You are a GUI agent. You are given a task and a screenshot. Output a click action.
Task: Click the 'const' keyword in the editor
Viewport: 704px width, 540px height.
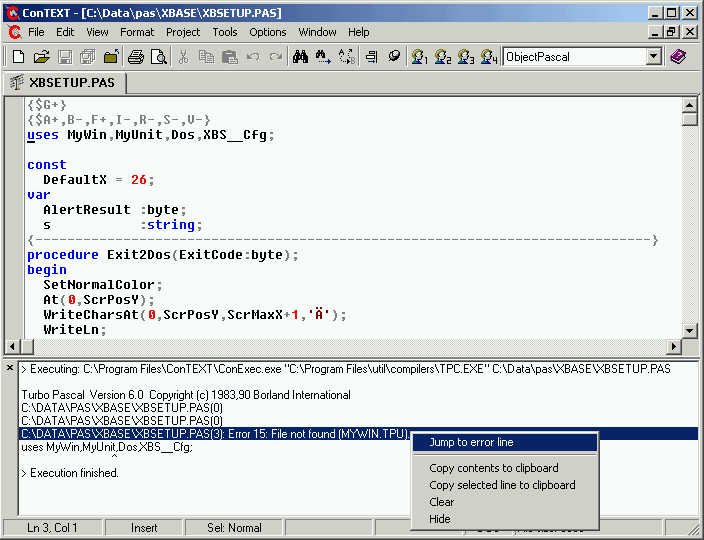click(47, 165)
